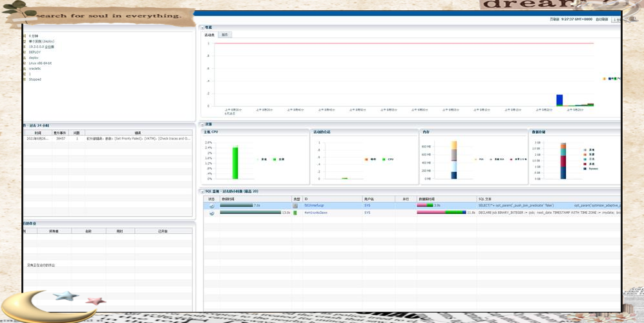Image resolution: width=644 pixels, height=323 pixels.
Task: Click type icon of the 7.0s SQL row
Action: pos(295,205)
